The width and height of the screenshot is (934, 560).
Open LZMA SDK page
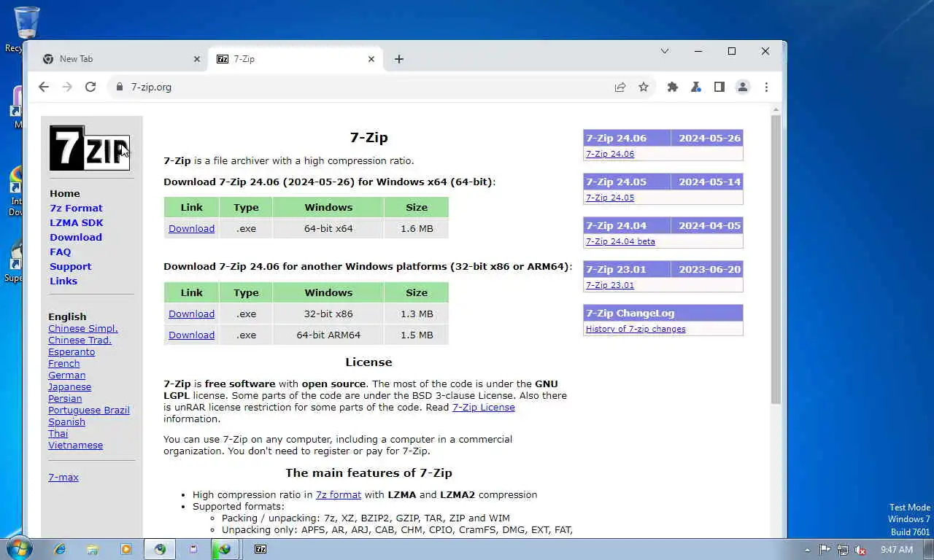coord(77,222)
